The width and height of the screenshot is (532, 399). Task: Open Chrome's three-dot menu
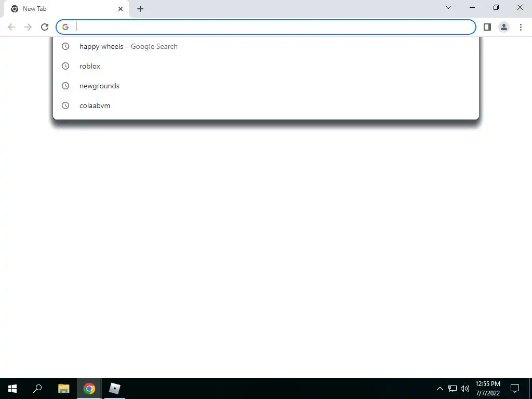(x=521, y=27)
